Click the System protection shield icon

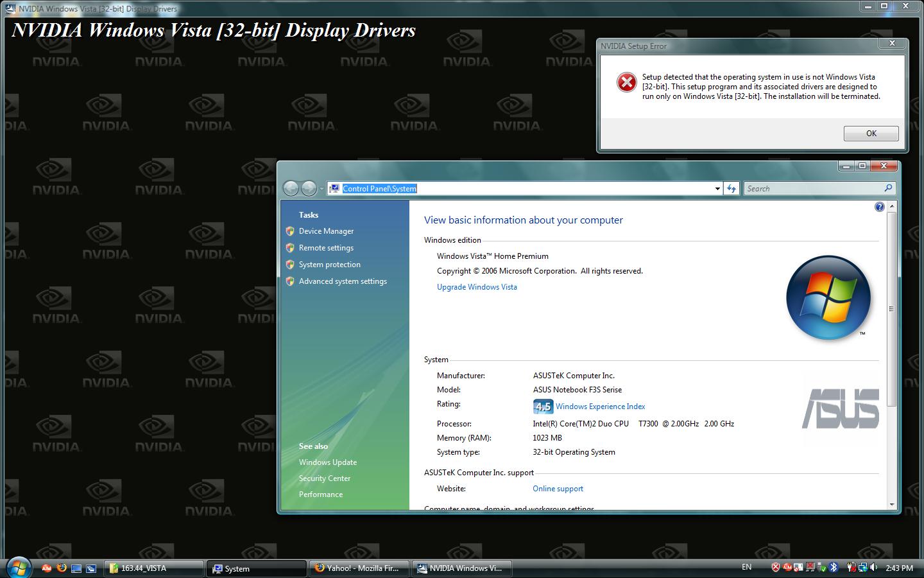click(x=290, y=265)
